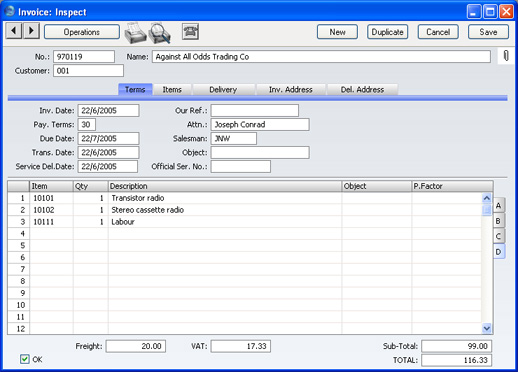
Task: Minimize the Invoice Inspect window
Action: (x=474, y=12)
